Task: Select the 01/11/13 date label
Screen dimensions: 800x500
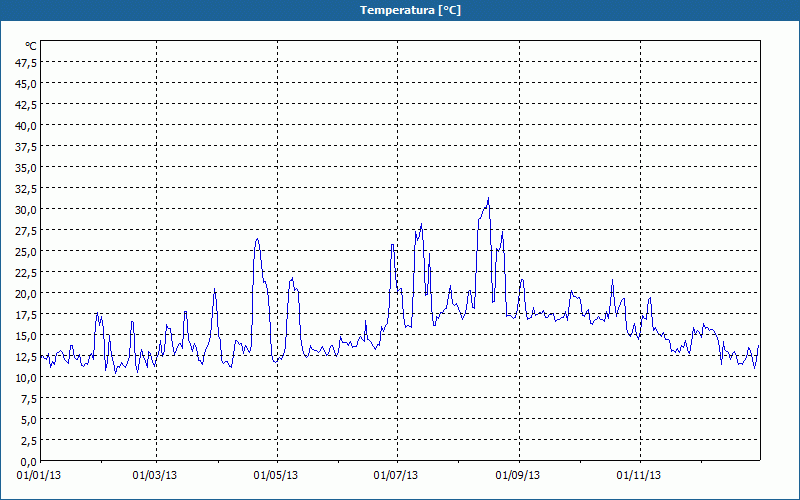Action: (639, 476)
